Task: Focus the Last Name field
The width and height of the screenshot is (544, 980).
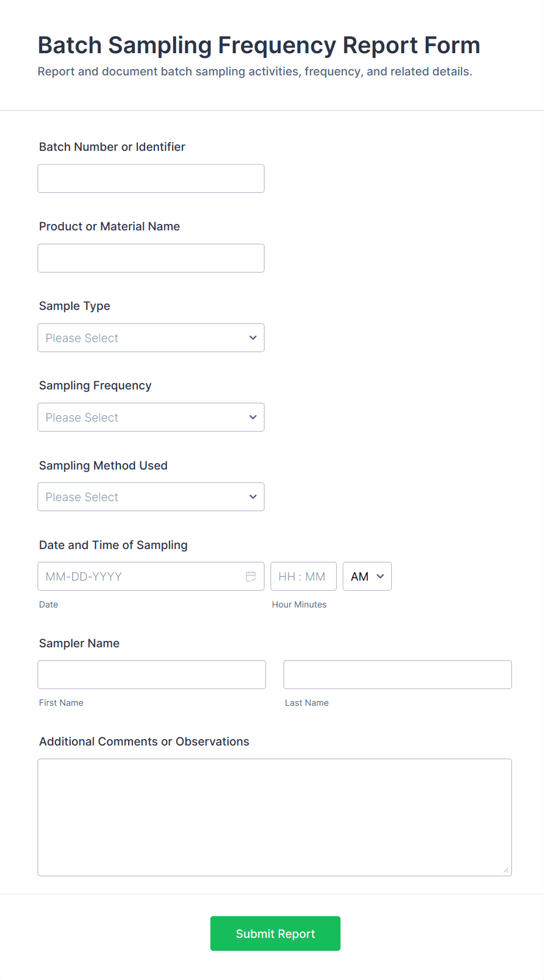Action: click(397, 674)
